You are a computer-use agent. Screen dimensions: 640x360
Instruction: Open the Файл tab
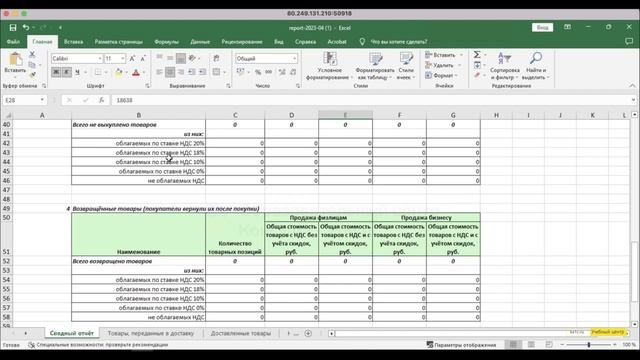click(x=13, y=42)
